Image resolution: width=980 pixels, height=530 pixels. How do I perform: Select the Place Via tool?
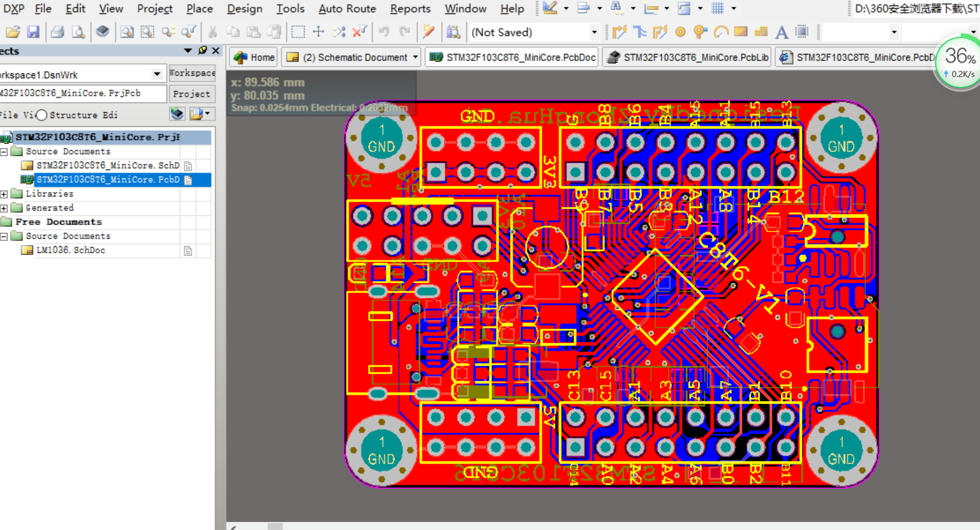click(x=700, y=32)
